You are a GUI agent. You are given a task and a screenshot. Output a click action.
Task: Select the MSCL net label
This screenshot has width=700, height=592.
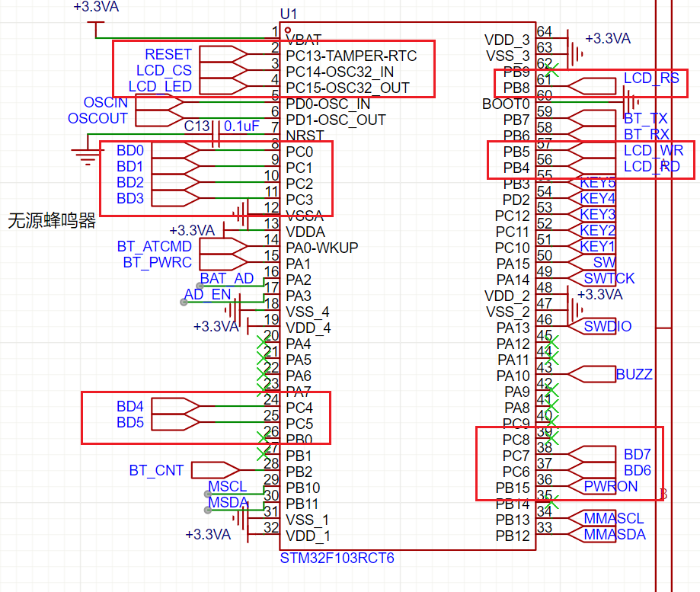point(227,487)
